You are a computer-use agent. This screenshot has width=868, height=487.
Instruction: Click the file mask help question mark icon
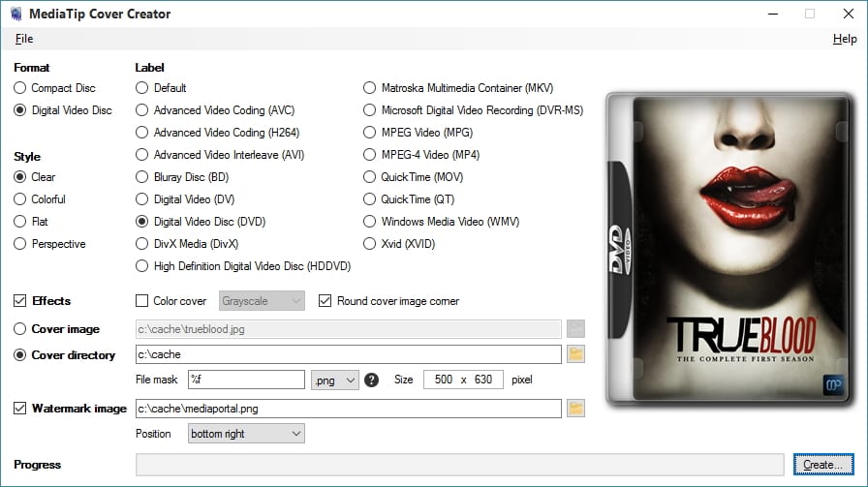click(371, 380)
